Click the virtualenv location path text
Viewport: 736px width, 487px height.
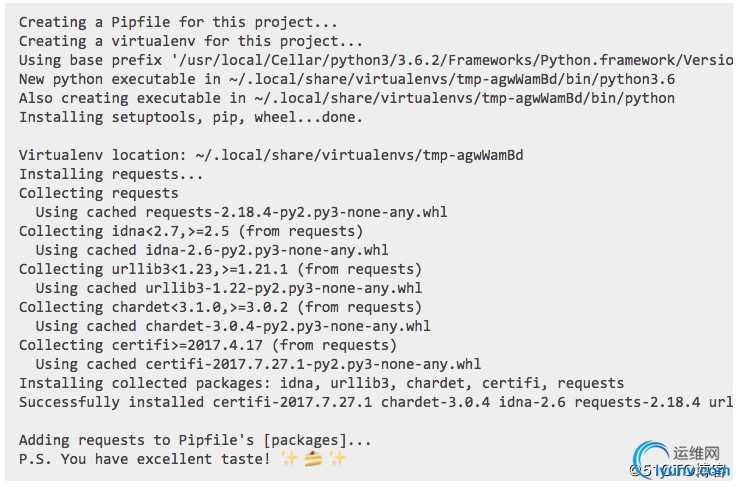pos(359,155)
